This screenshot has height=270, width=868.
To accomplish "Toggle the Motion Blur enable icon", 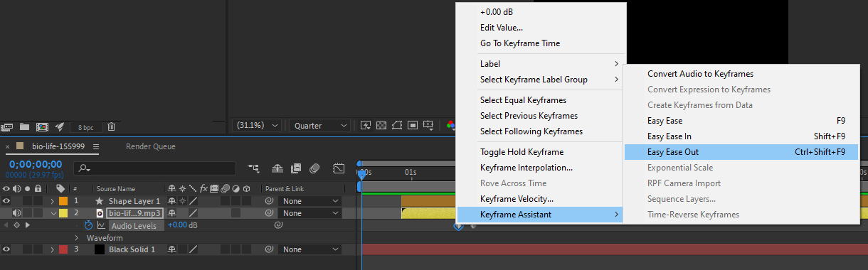I will point(314,168).
